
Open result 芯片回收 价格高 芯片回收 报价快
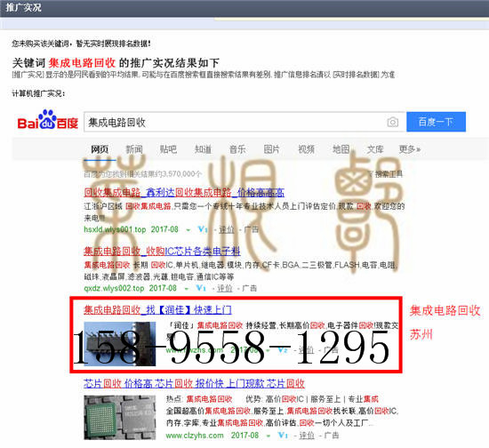194,383
